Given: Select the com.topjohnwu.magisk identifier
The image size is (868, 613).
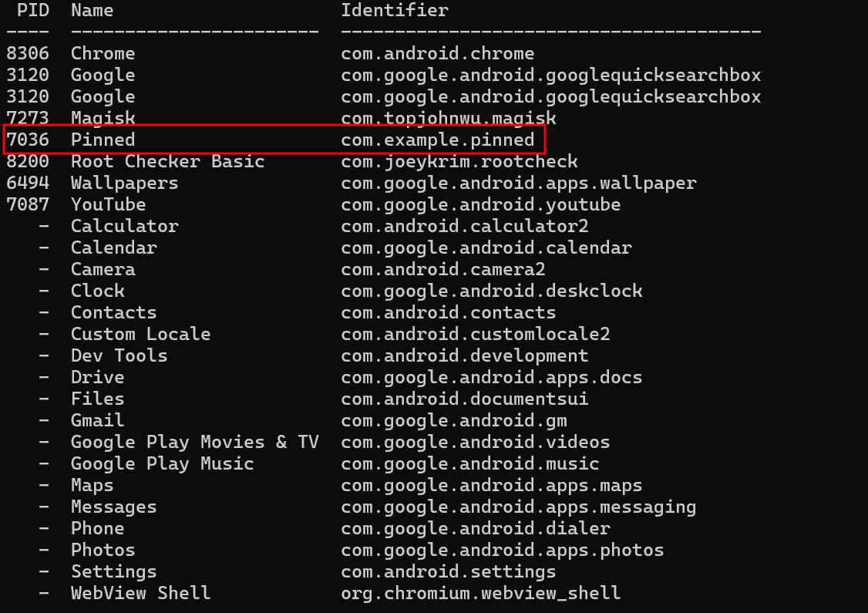Looking at the screenshot, I should tap(448, 118).
